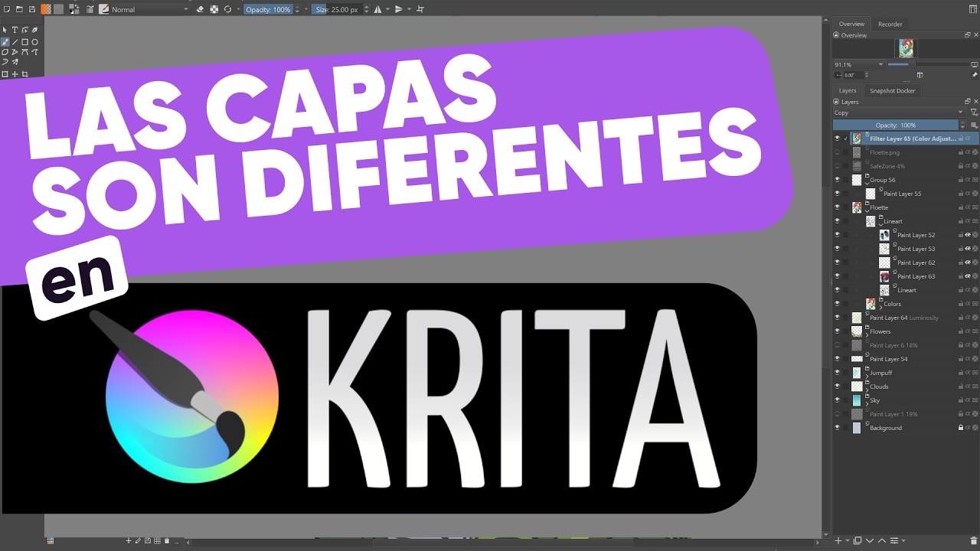Switch to the Overview tab
Screen dimensions: 980x551
851,24
